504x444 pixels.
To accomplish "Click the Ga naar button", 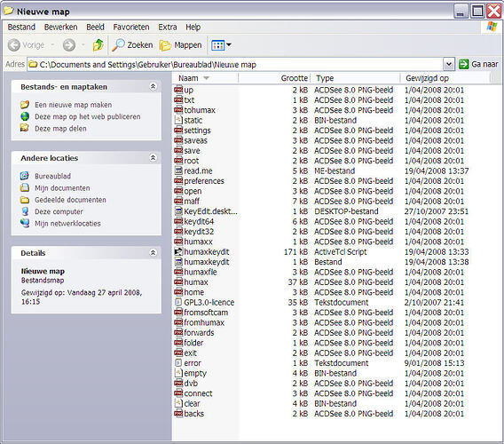I will (x=478, y=64).
